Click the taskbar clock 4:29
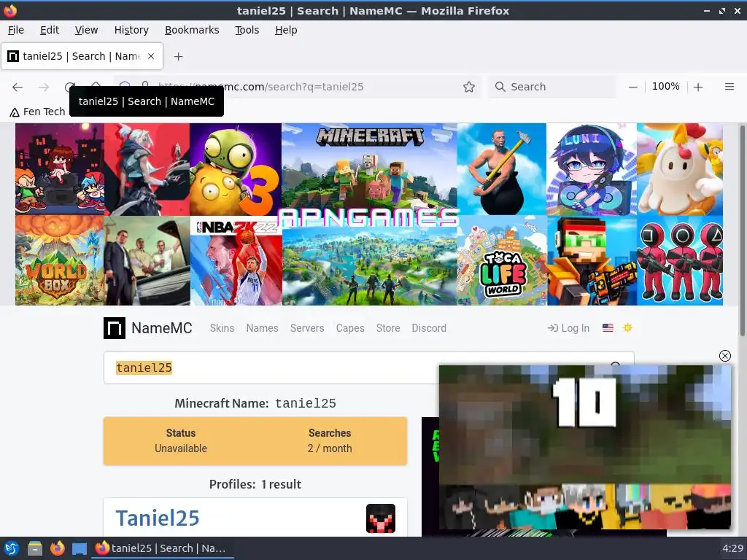The image size is (747, 560). [732, 548]
